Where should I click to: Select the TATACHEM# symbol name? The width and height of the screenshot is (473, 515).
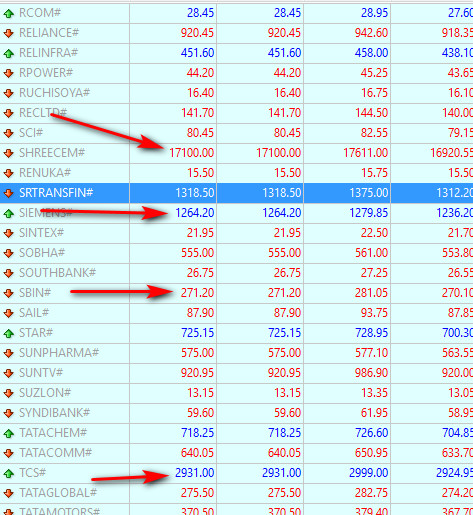pos(53,433)
